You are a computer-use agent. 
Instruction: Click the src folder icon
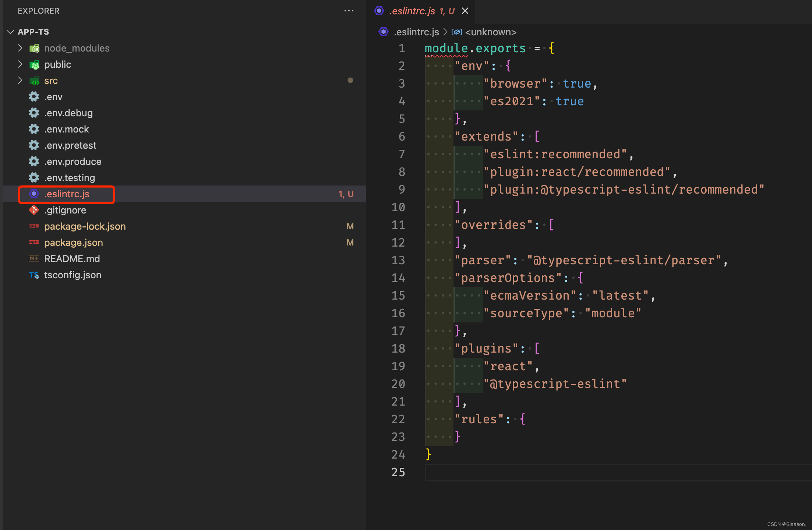click(34, 81)
